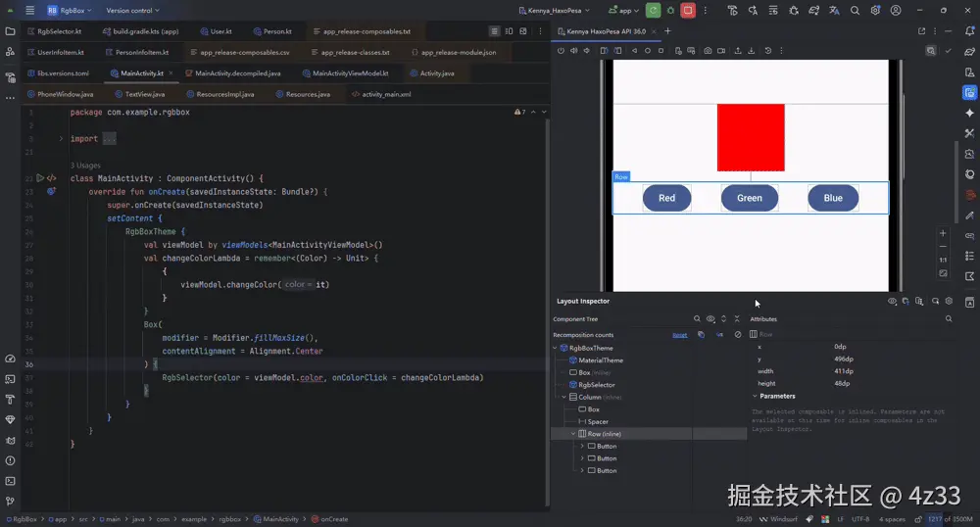Click the emulator power button icon
The image size is (980, 527).
[561, 51]
